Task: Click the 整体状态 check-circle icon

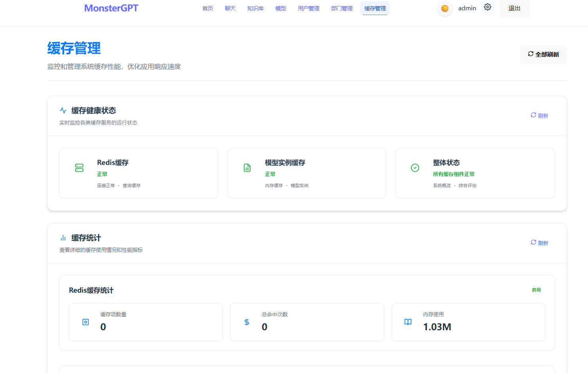Action: click(x=415, y=168)
